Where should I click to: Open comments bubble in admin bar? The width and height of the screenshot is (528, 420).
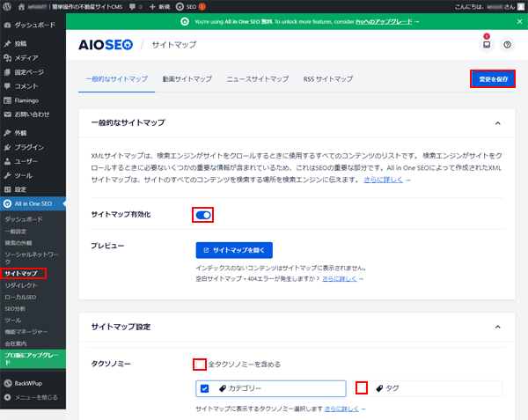[136, 7]
